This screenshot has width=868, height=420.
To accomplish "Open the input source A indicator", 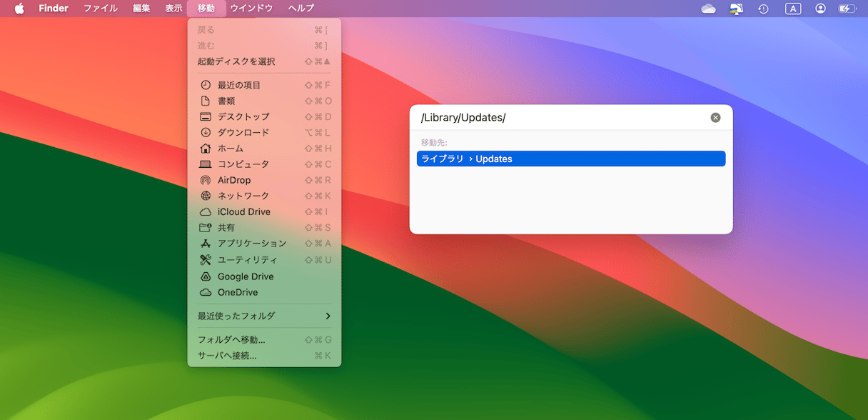I will click(x=792, y=9).
